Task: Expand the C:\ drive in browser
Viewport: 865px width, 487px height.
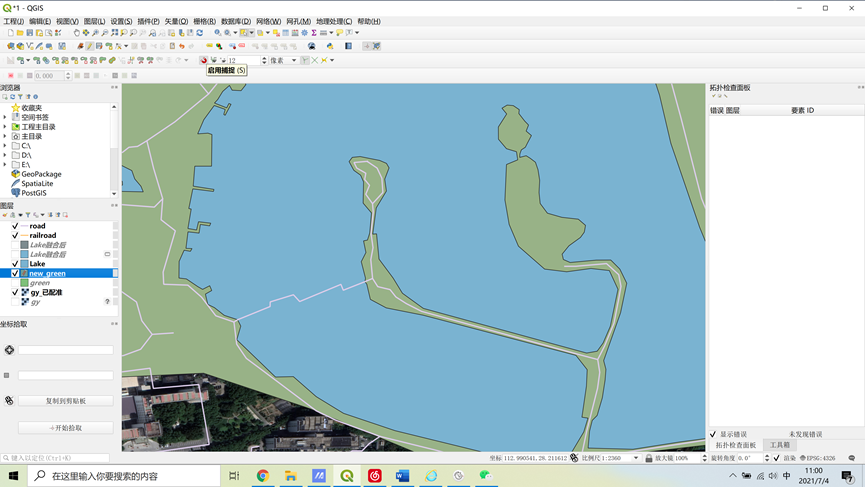Action: (5, 146)
